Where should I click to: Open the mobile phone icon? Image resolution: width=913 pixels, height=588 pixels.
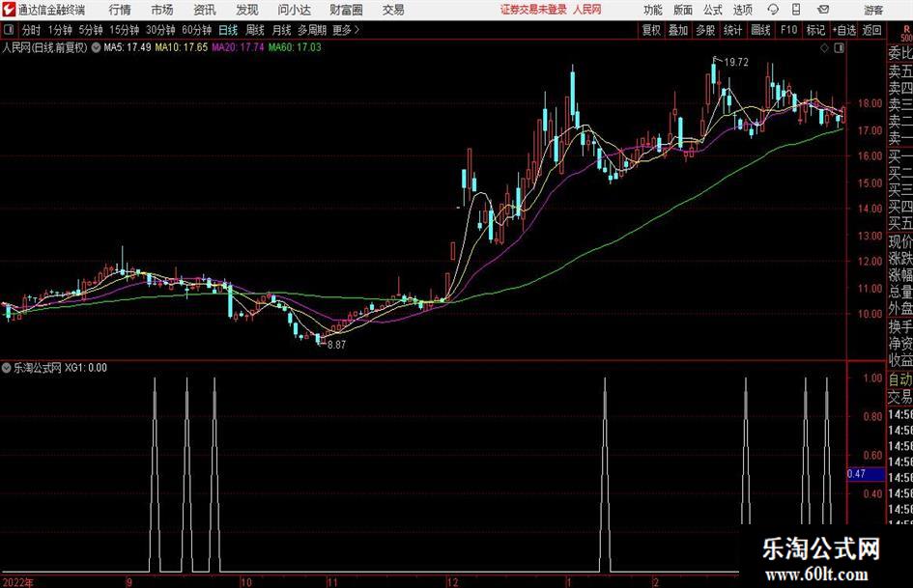coord(796,10)
